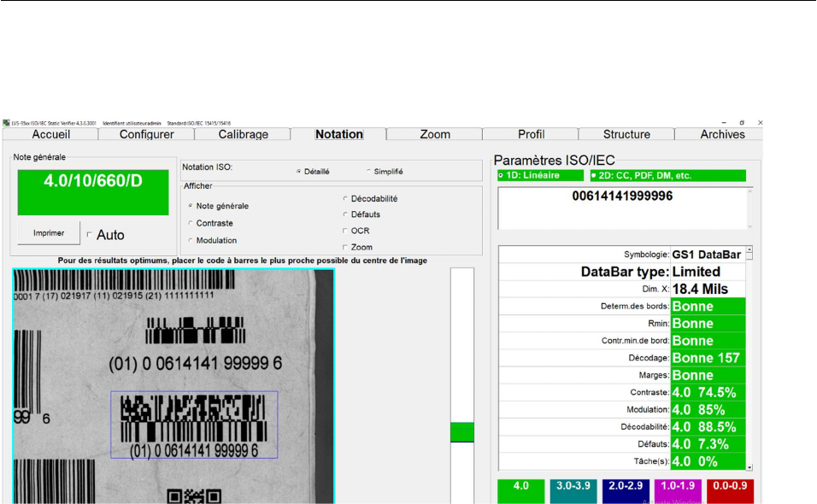This screenshot has width=817, height=504.
Task: Click the Imprimer button
Action: [x=49, y=233]
